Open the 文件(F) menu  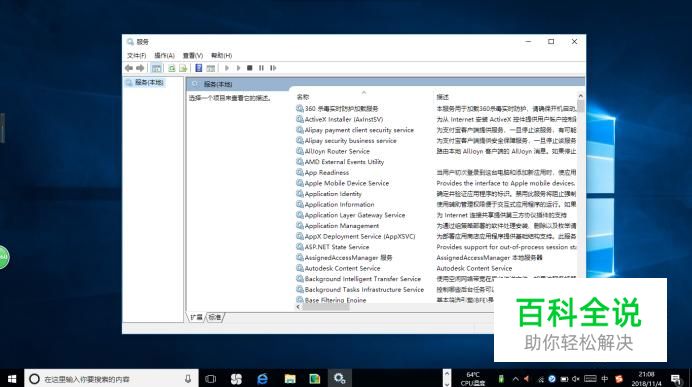tap(136, 55)
